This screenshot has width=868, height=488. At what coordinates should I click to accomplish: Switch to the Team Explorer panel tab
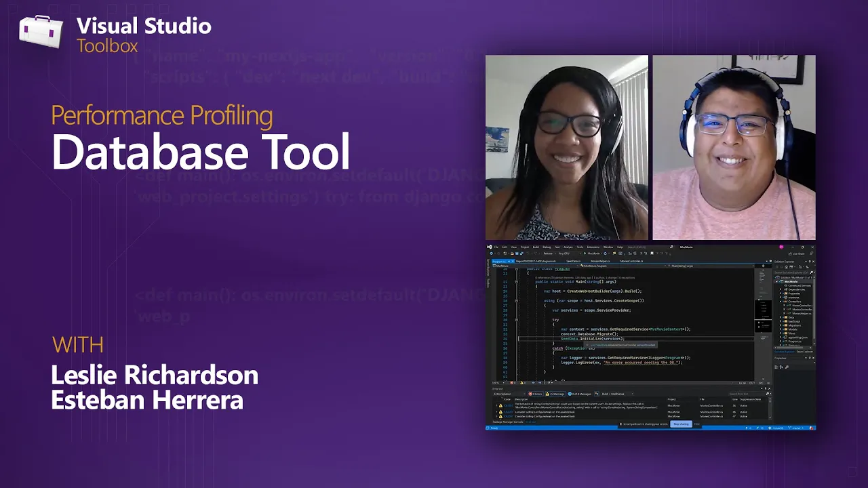click(804, 352)
